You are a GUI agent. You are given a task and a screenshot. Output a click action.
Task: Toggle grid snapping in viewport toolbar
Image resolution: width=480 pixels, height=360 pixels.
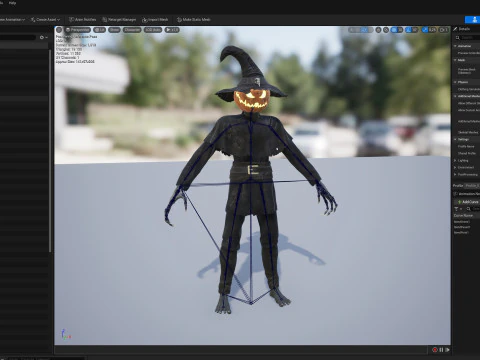tap(394, 30)
